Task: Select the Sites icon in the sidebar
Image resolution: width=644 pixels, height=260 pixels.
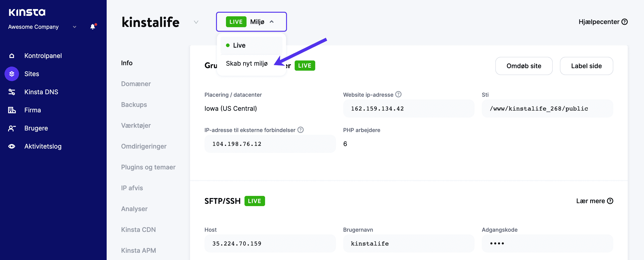Action: click(x=12, y=74)
